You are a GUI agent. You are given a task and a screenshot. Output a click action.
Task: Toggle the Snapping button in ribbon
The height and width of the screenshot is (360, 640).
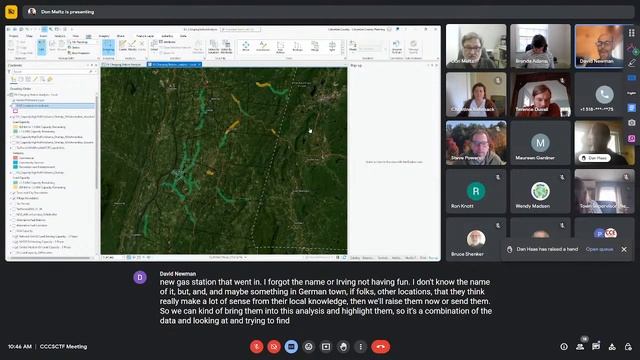(x=109, y=47)
